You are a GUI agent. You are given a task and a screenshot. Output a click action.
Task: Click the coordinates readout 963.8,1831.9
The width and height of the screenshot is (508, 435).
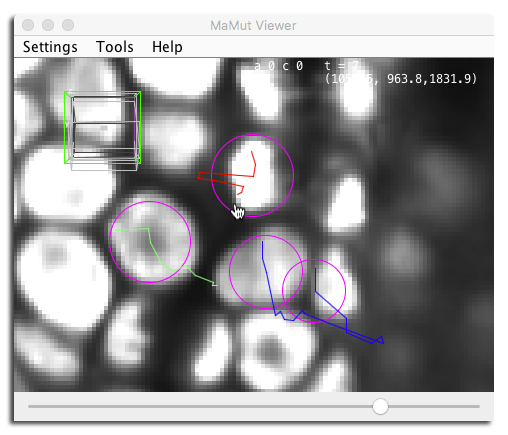[x=431, y=79]
